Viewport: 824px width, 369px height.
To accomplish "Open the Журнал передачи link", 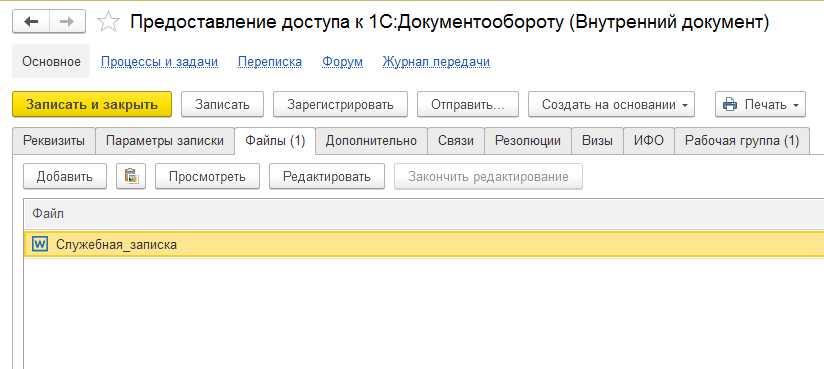I will coord(436,62).
